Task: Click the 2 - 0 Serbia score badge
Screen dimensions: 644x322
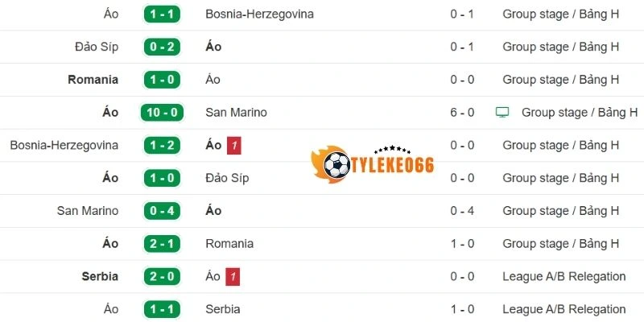Action: click(162, 277)
